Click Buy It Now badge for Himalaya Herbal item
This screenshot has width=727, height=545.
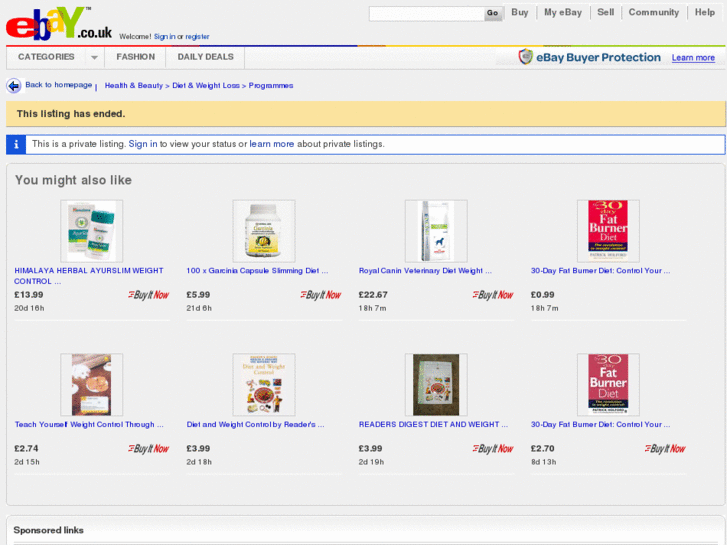tap(148, 295)
